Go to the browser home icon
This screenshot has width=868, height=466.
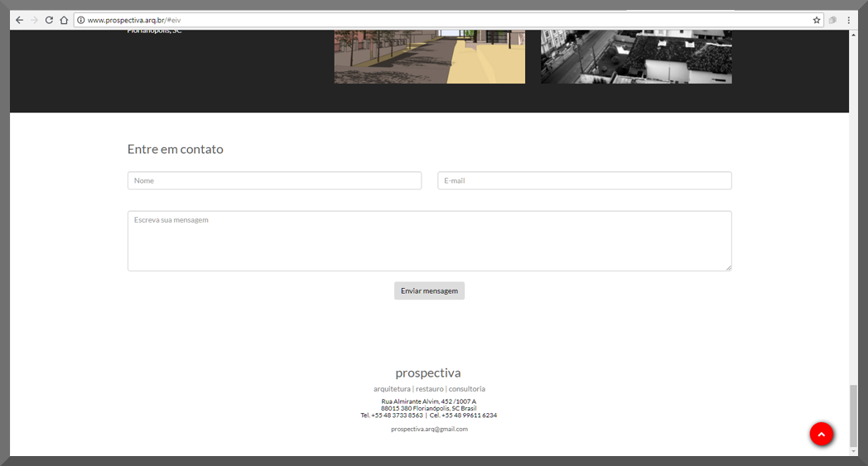64,20
